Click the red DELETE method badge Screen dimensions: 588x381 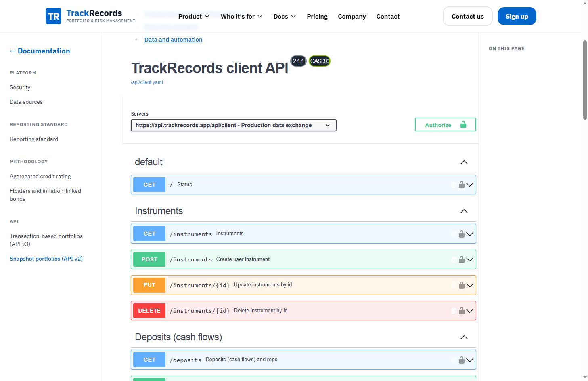(x=149, y=311)
